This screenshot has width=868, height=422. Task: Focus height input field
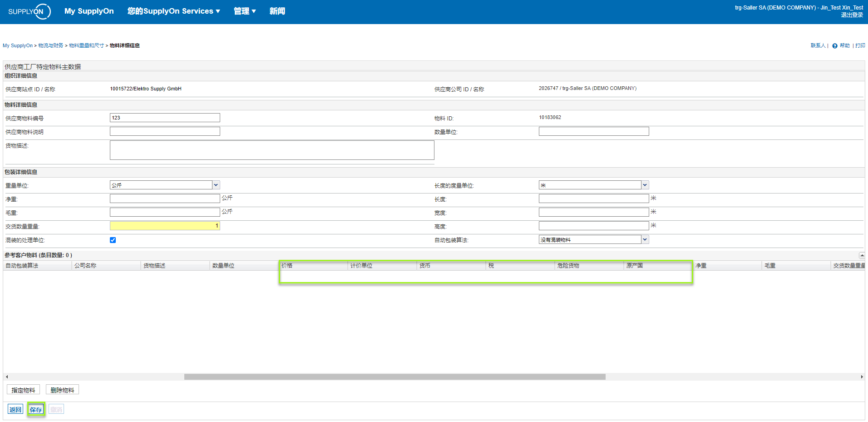[x=594, y=226]
